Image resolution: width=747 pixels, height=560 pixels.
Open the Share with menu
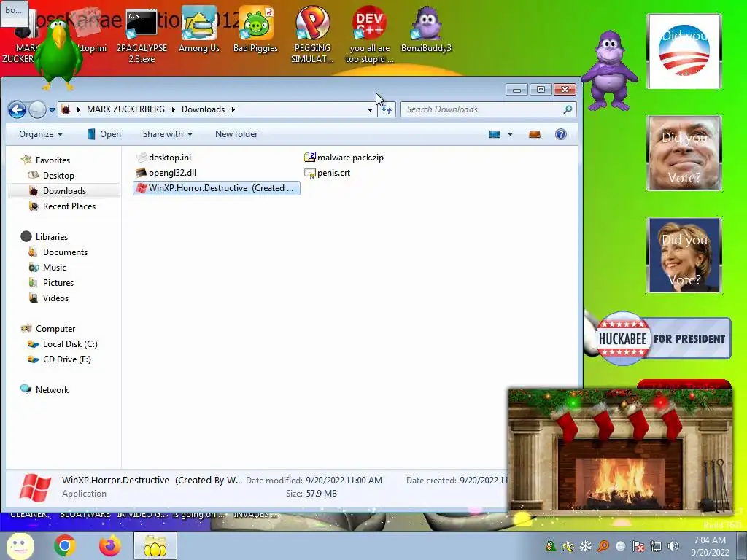pyautogui.click(x=168, y=134)
